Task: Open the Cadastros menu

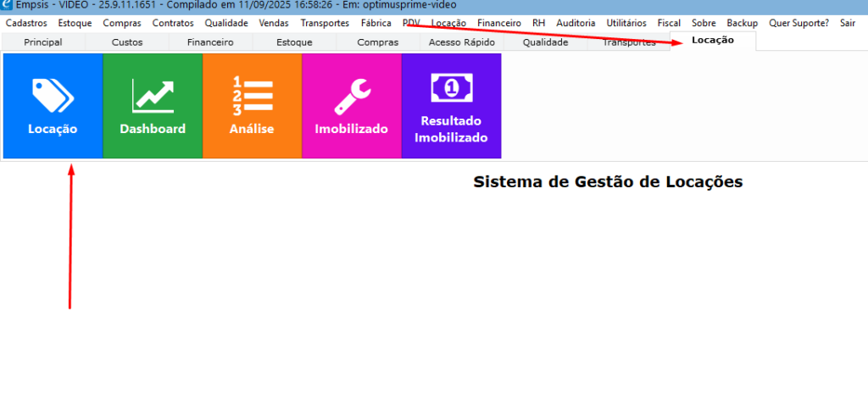Action: coord(26,23)
